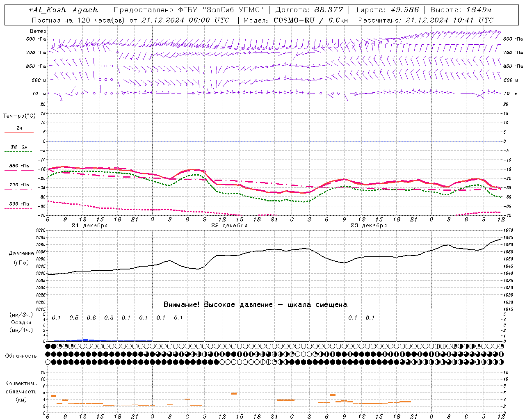
Task: Click the date label 22 декабря
Action: [x=229, y=226]
